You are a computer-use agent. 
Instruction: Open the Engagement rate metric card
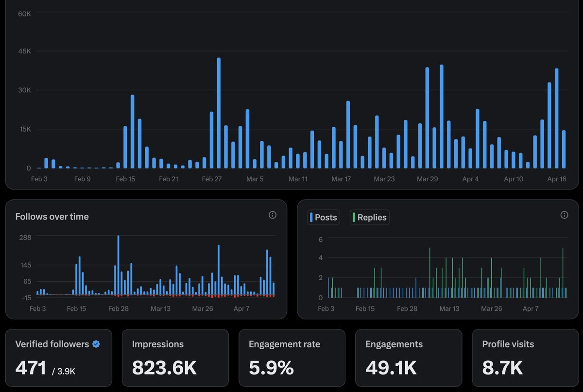[292, 358]
